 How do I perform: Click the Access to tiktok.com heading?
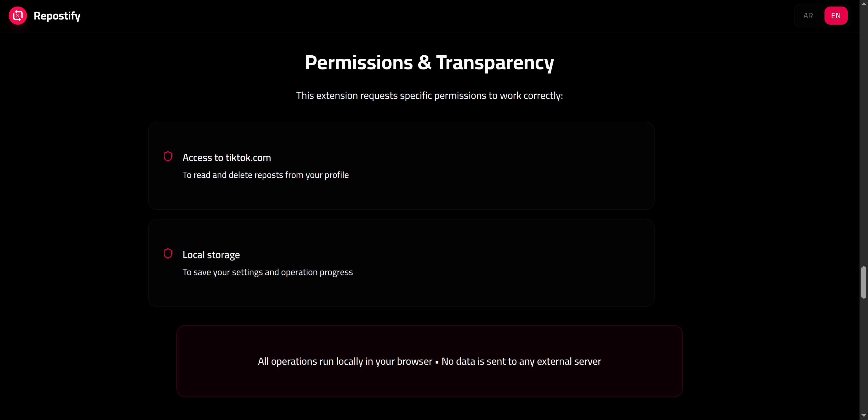226,157
